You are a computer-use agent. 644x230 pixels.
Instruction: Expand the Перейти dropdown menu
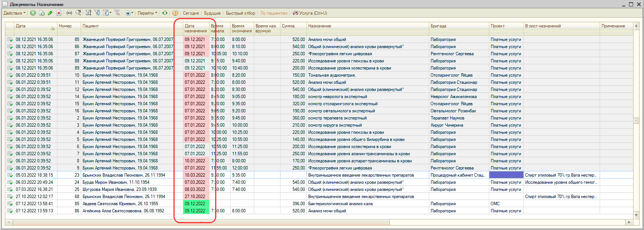pos(147,13)
